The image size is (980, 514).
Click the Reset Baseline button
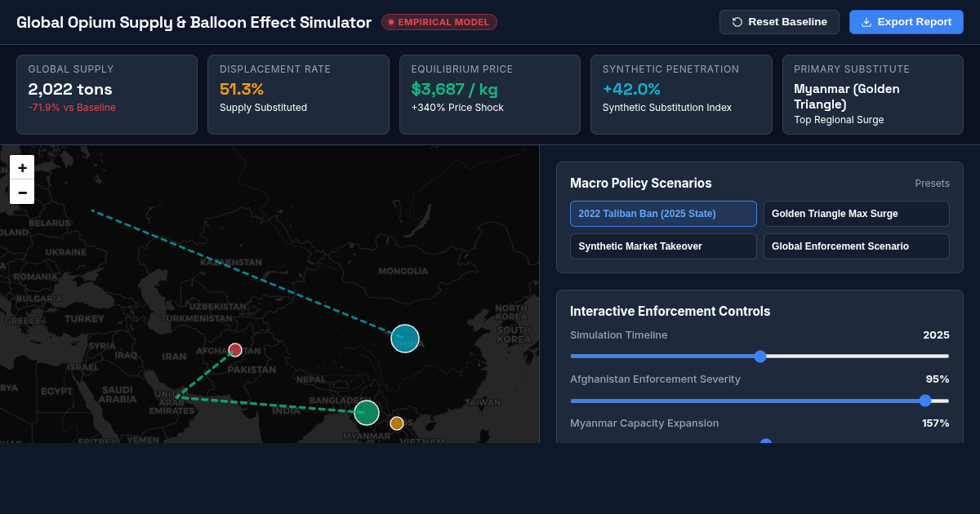779,22
